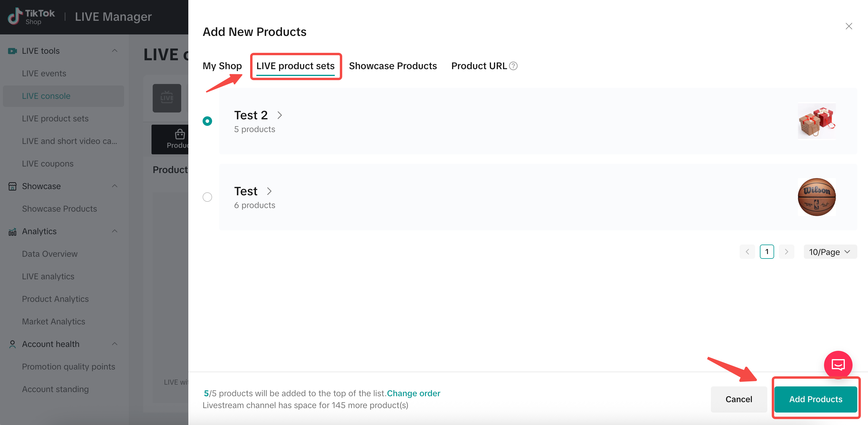The width and height of the screenshot is (868, 425).
Task: Expand the Test 2 set chevron
Action: 280,115
